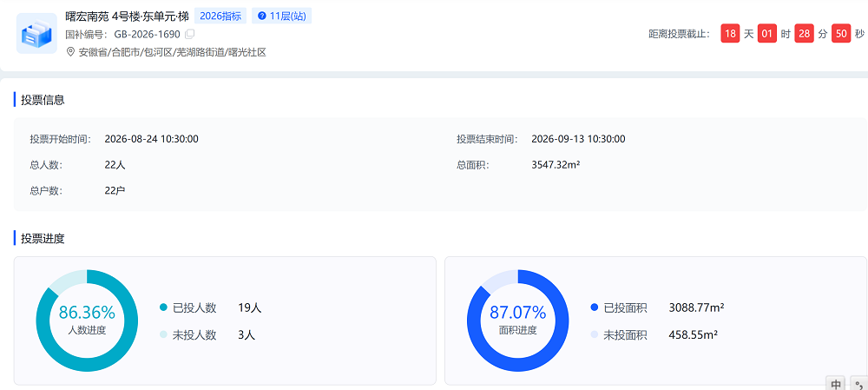
Task: Click the 投票信息 section heading
Action: coord(43,100)
